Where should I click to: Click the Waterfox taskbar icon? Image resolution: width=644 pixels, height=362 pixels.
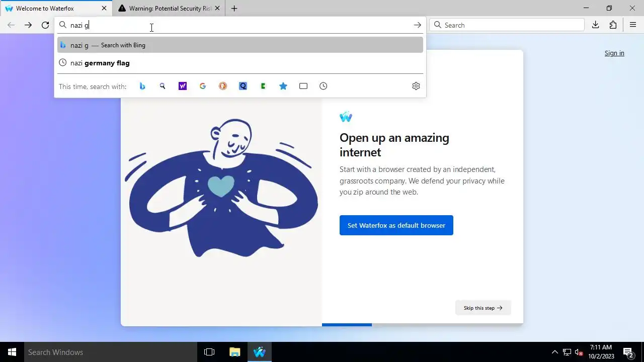pyautogui.click(x=259, y=352)
